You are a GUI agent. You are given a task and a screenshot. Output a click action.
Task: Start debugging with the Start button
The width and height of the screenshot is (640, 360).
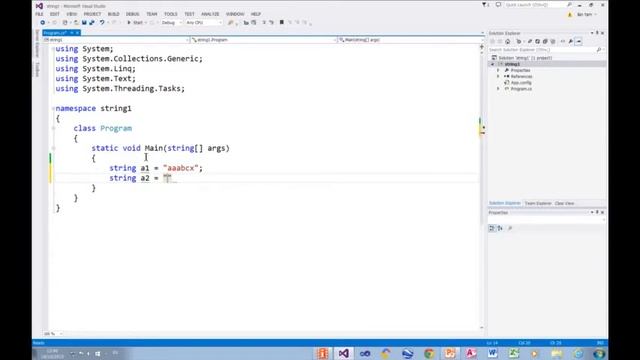click(x=135, y=23)
